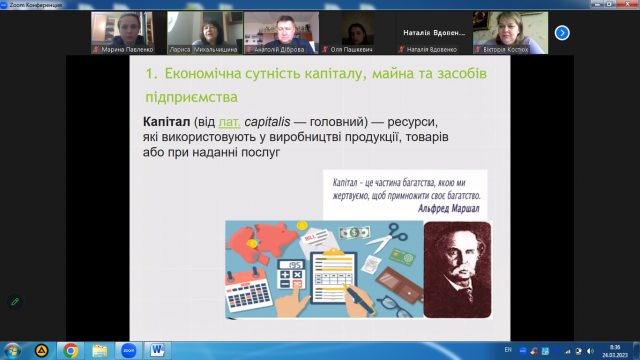Screen dimensions: 640x360
Task: Open the Malwarebytes tray icon
Action: 557,351
